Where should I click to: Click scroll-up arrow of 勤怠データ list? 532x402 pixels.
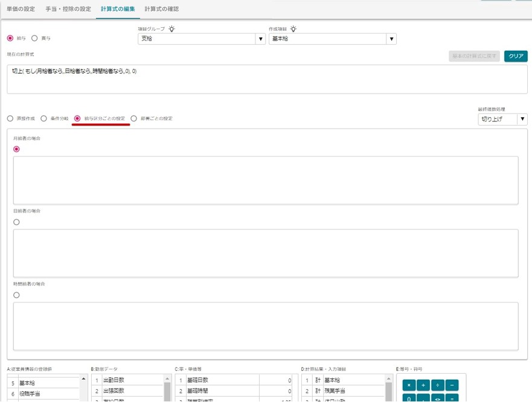pyautogui.click(x=167, y=378)
